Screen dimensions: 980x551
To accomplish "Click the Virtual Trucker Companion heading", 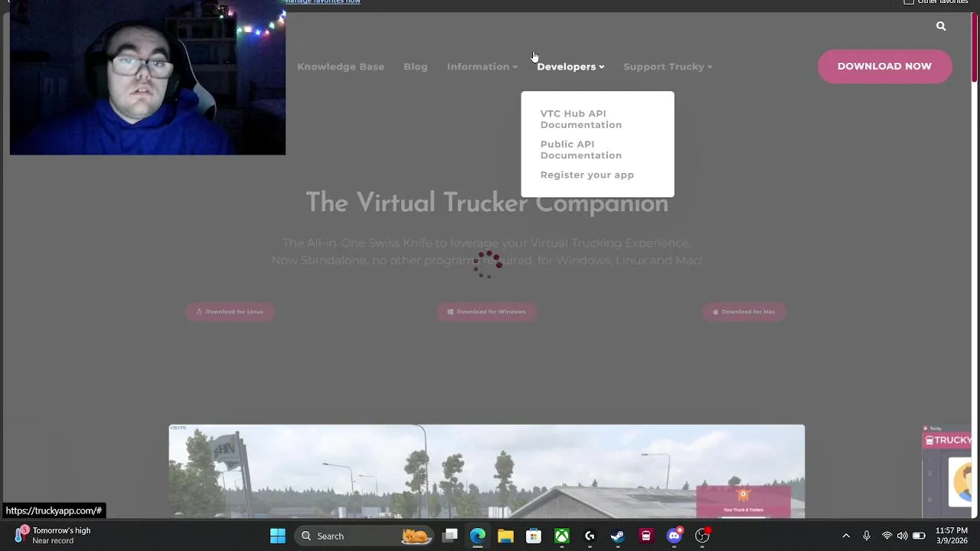I will click(487, 203).
